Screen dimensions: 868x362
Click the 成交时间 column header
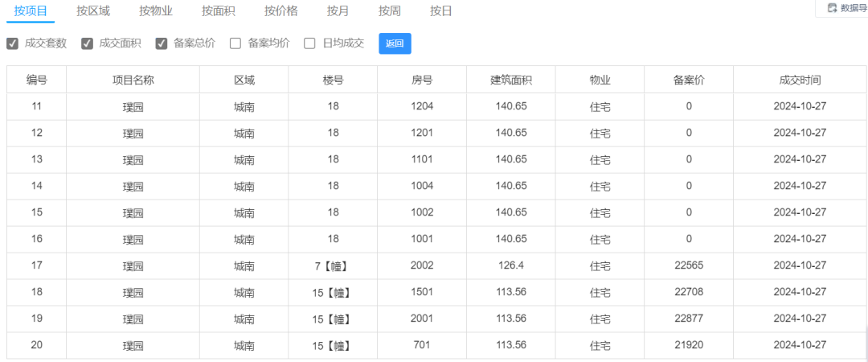[800, 80]
